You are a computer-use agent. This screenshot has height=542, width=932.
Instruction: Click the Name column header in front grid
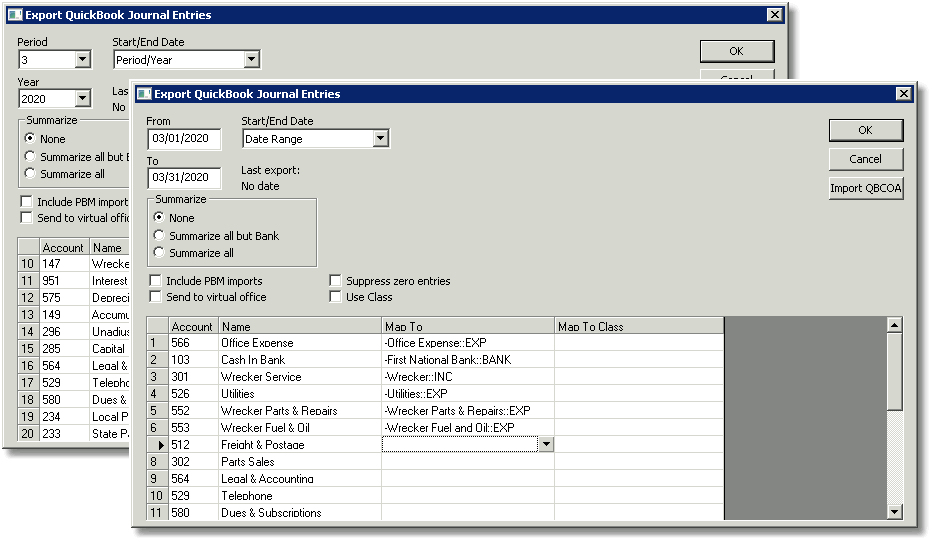(300, 326)
